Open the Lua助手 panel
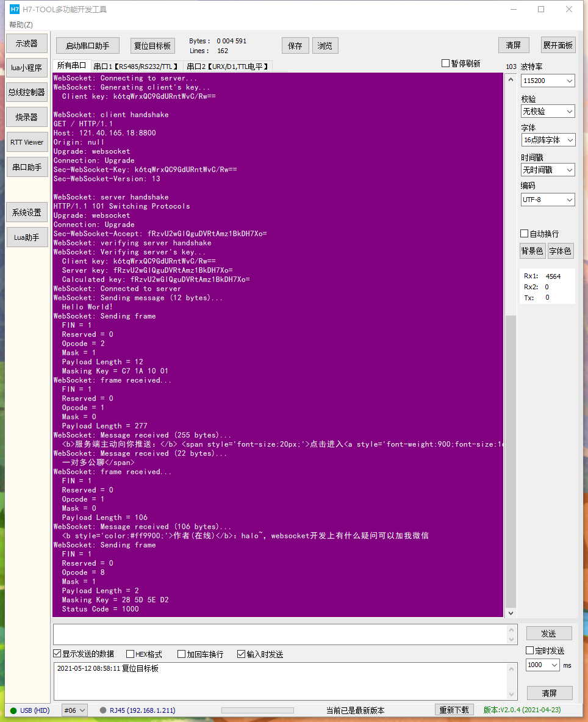Screen dimensions: 588x722 pyautogui.click(x=27, y=237)
